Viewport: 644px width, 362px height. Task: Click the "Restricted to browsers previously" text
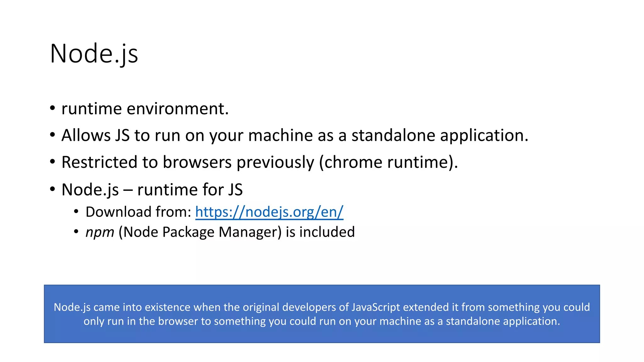tap(188, 162)
